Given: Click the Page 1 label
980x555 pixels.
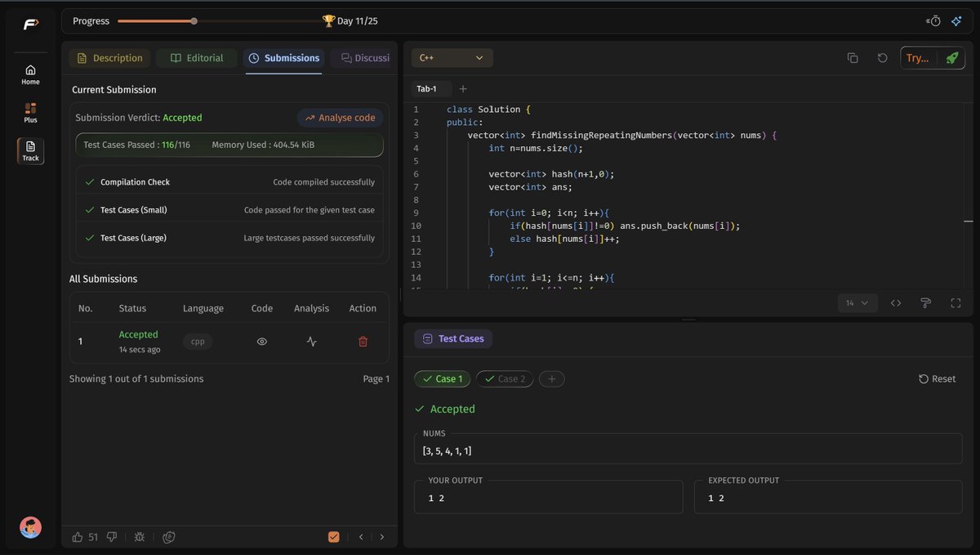Looking at the screenshot, I should coord(376,379).
